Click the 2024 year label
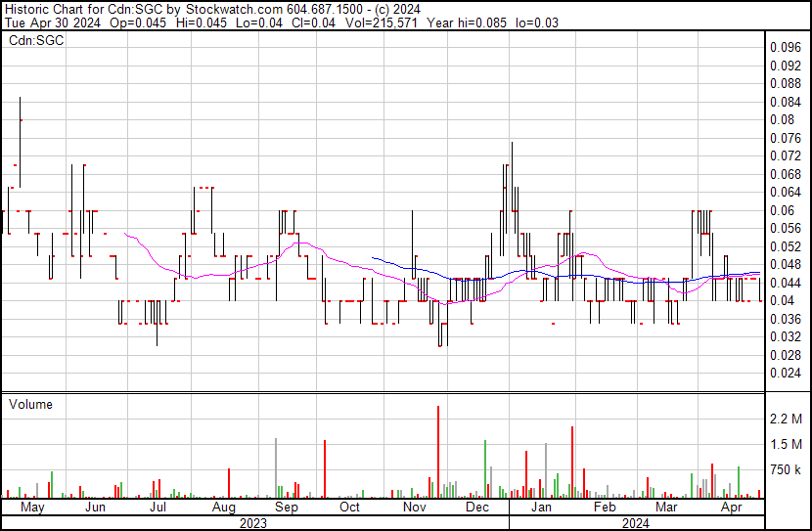Viewport: 812px width, 531px height. (635, 523)
